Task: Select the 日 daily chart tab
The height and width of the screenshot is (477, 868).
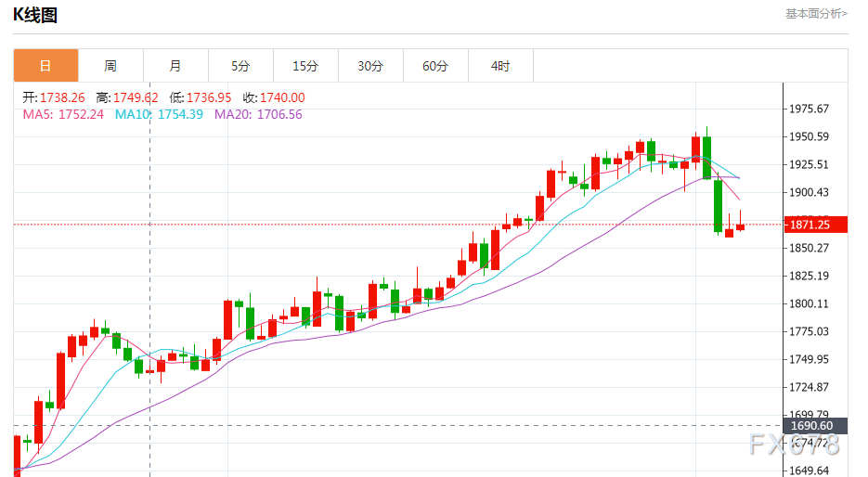Action: coord(45,66)
